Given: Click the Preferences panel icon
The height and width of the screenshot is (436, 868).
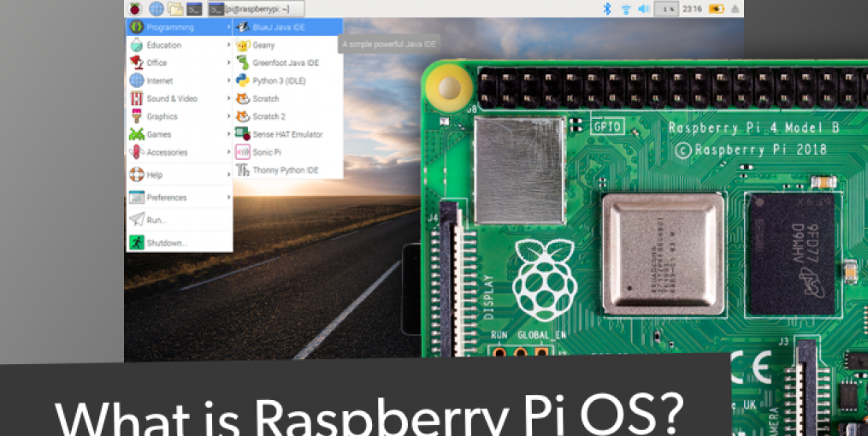Looking at the screenshot, I should 137,197.
